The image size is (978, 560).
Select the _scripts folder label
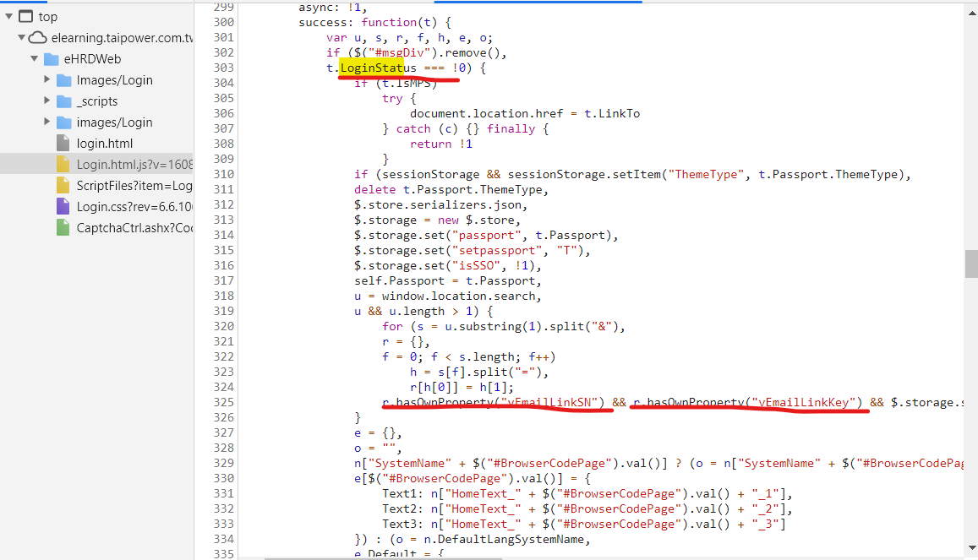[96, 101]
